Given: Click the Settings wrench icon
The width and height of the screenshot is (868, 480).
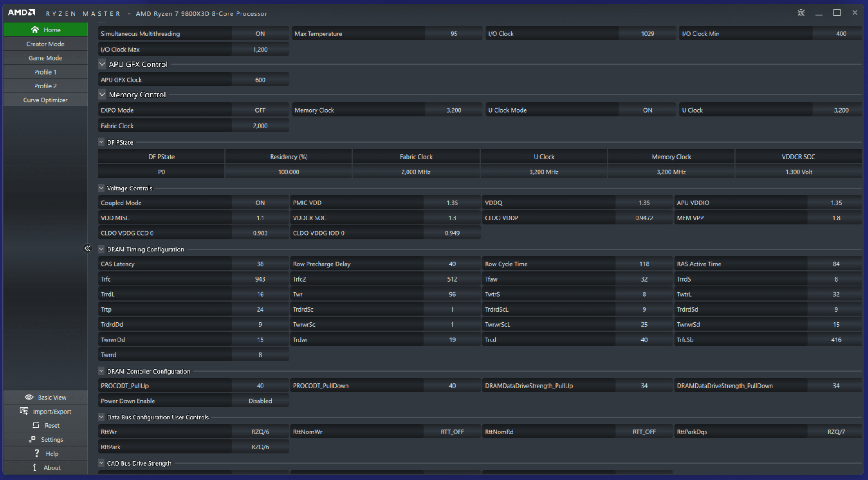Looking at the screenshot, I should coord(32,439).
